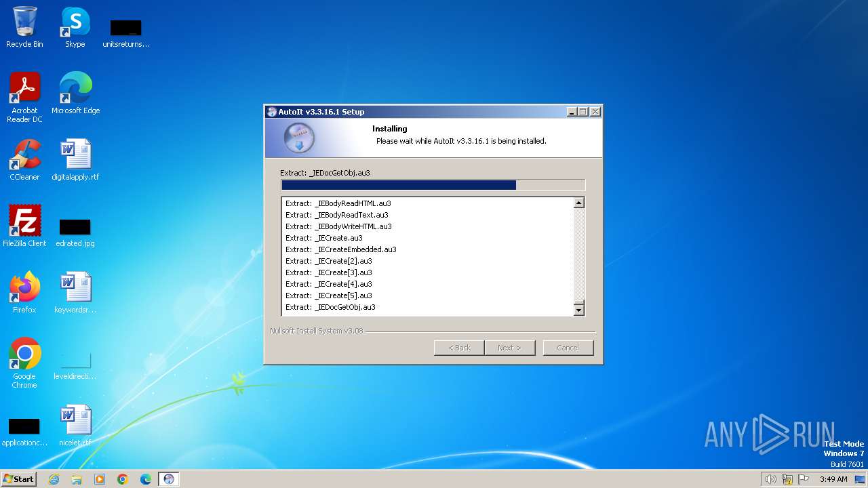The height and width of the screenshot is (488, 868).
Task: Click the network tray icon
Action: tap(787, 479)
